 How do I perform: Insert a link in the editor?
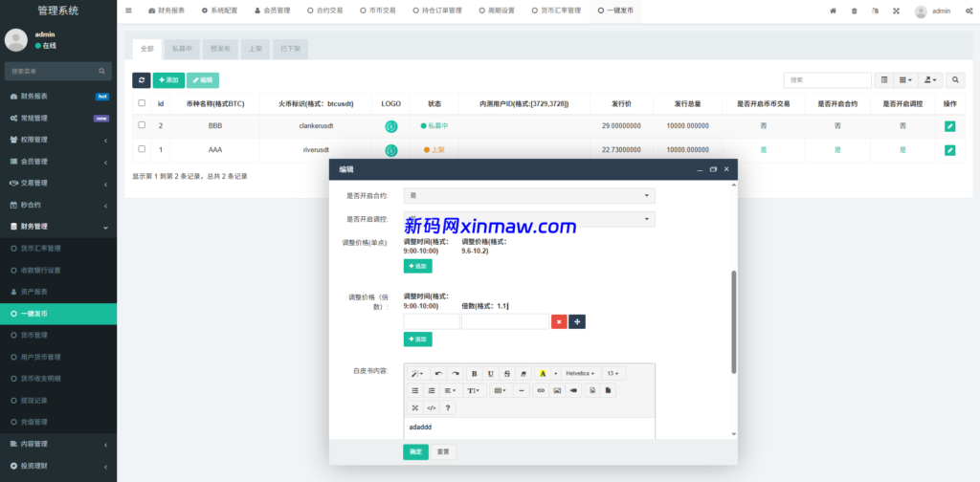click(x=542, y=391)
